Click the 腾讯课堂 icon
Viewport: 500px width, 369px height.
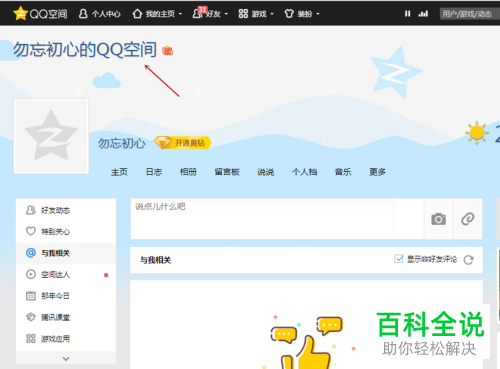click(x=31, y=317)
